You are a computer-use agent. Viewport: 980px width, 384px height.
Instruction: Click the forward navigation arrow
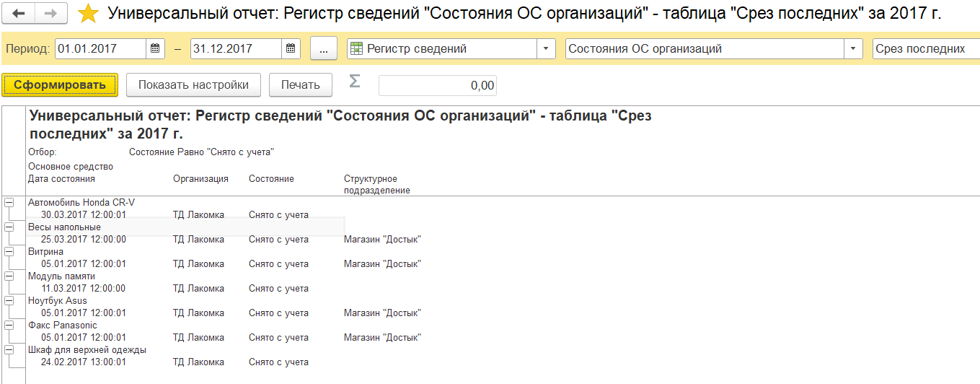(51, 13)
